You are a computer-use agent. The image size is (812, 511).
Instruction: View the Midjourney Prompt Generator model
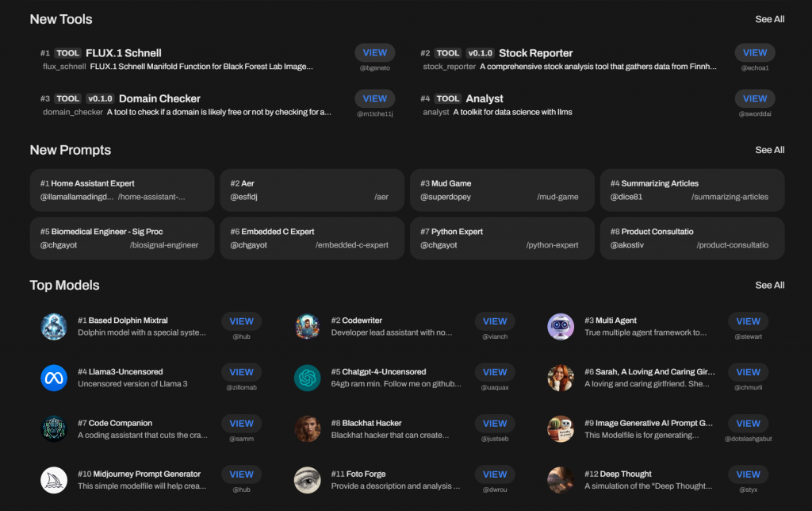click(x=241, y=474)
